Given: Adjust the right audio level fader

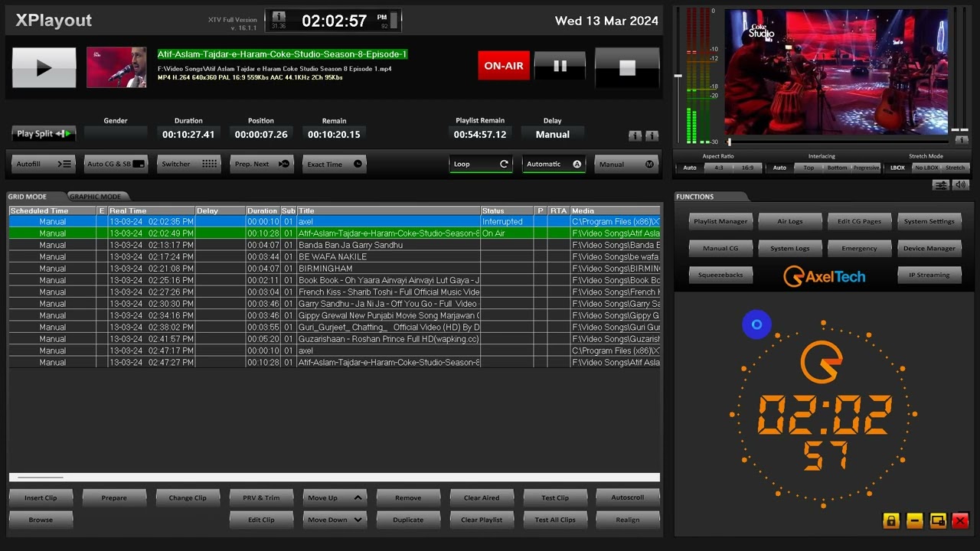Looking at the screenshot, I should 964,130.
